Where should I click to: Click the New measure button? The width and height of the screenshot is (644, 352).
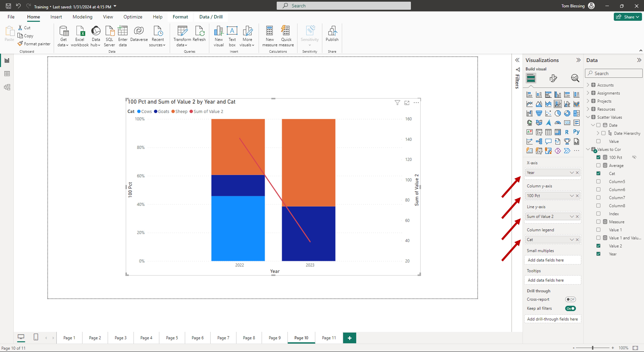[269, 35]
